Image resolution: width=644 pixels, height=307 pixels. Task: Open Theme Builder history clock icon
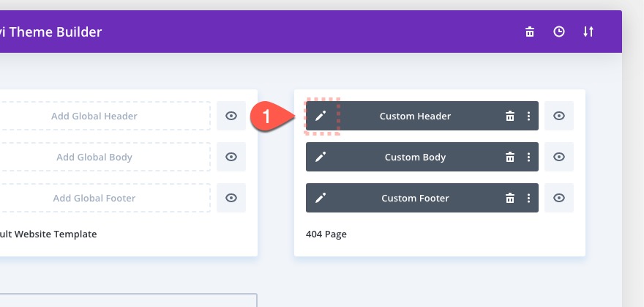(x=559, y=32)
